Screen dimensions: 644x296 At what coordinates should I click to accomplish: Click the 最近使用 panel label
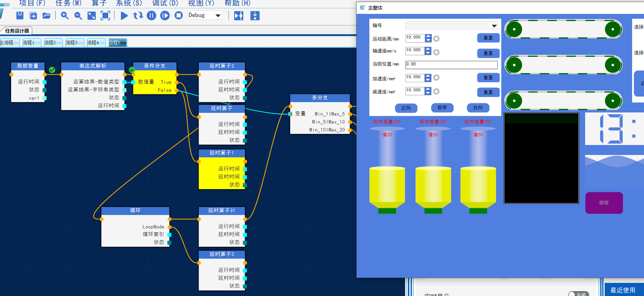(x=623, y=290)
